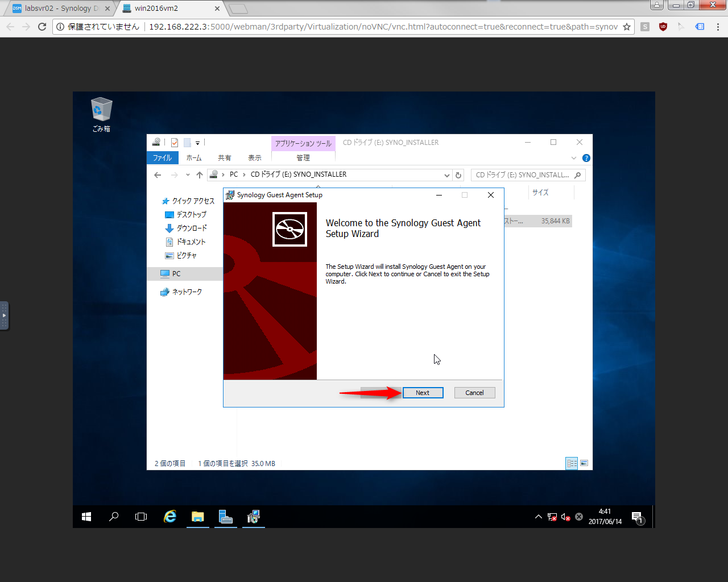The height and width of the screenshot is (582, 728).
Task: Select ダウンロード in the navigation pane
Action: click(192, 228)
